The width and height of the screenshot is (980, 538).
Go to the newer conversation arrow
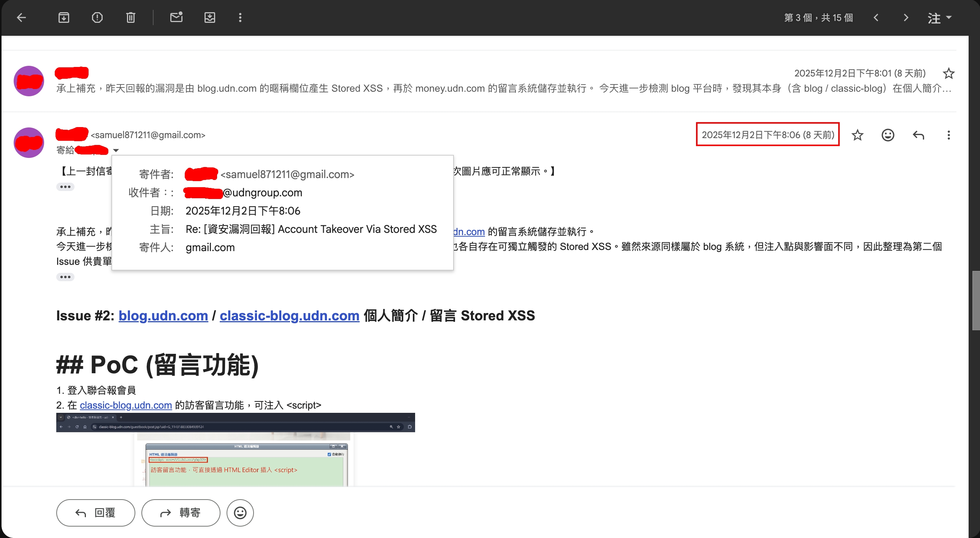[876, 18]
